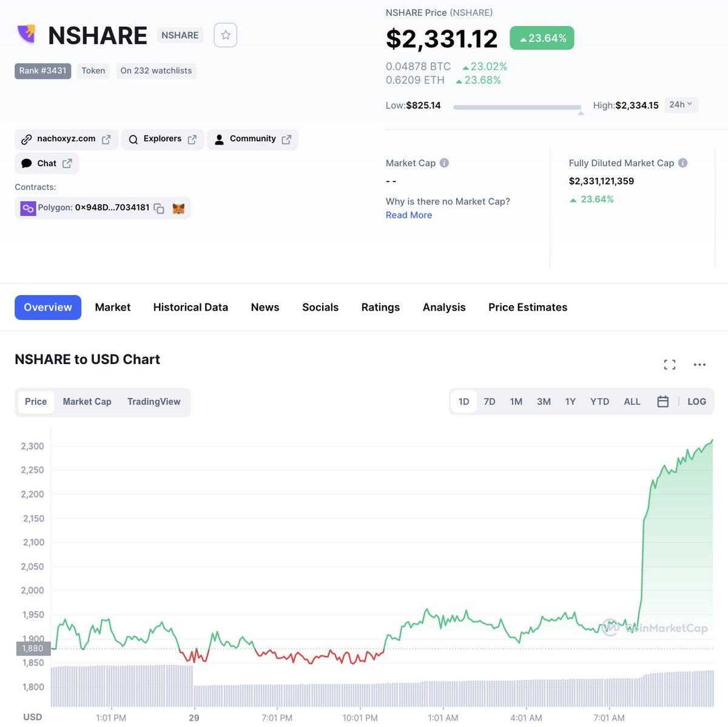The width and height of the screenshot is (728, 727).
Task: Click the USD currency label under chart
Action: pos(33,717)
